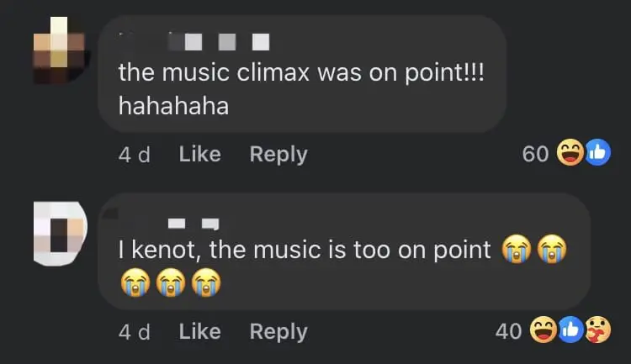The image size is (631, 364).
Task: Click the blurred name of first commenter
Action: [217, 40]
